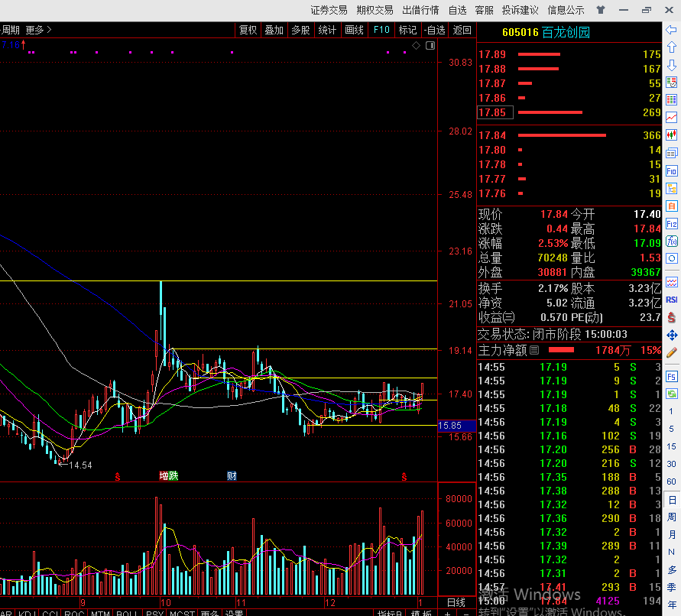Open the f(x) formula icon
This screenshot has width=681, height=616.
[x=672, y=241]
